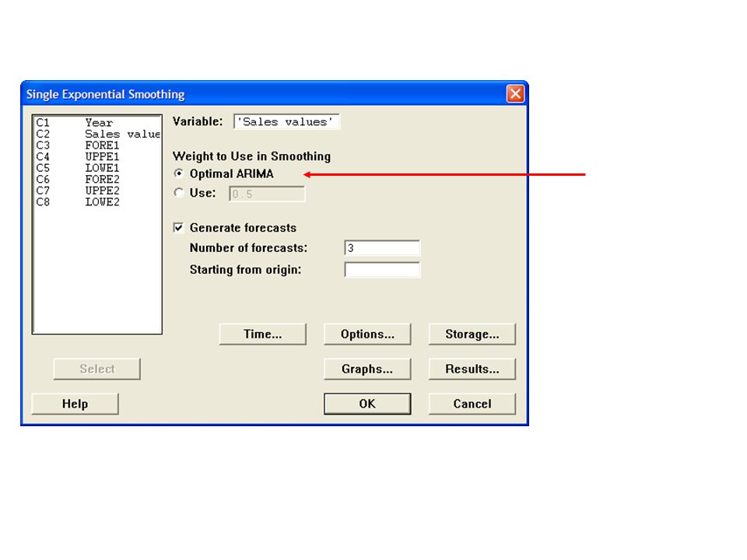Select the Use weight radio button

coord(179,193)
